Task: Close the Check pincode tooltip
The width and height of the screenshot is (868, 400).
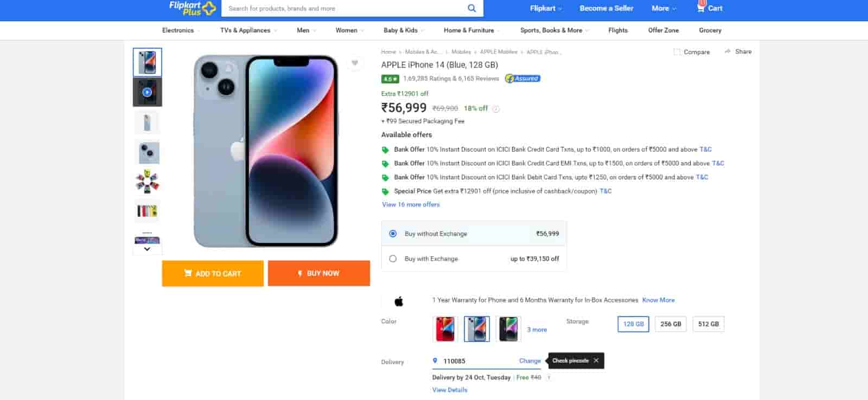Action: tap(596, 360)
